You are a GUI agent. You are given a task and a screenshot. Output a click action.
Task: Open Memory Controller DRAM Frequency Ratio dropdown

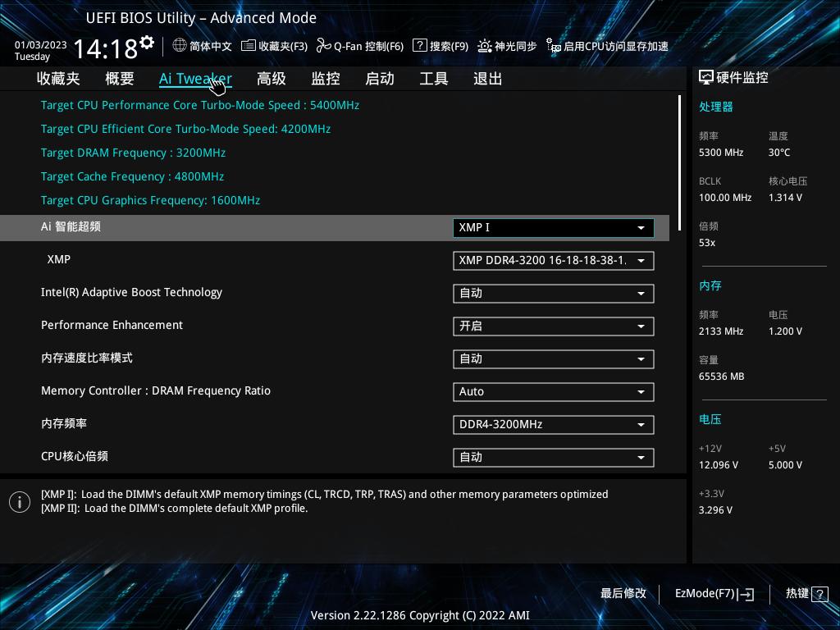tap(553, 391)
